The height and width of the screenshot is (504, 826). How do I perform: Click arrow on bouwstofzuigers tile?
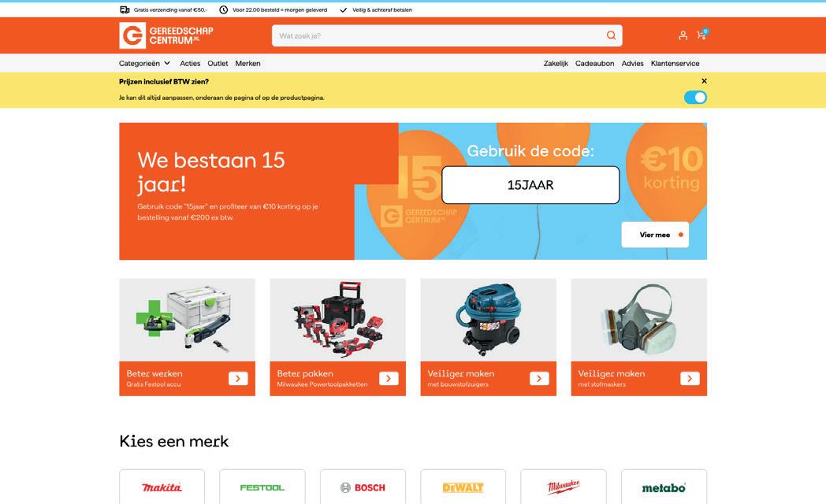click(x=539, y=378)
